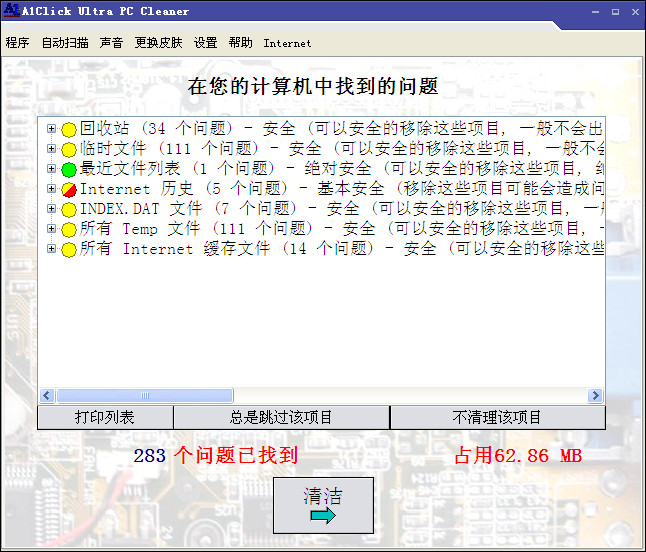Expand the 临时文件 tree node

pos(52,149)
